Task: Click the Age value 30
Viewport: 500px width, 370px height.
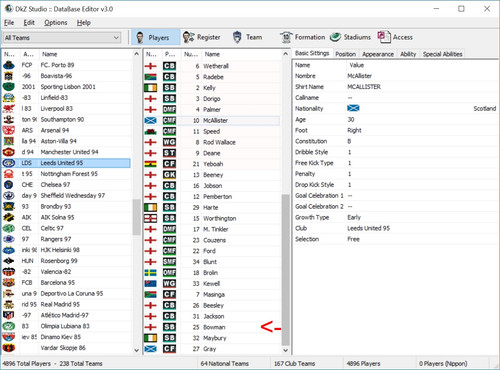Action: 351,119
